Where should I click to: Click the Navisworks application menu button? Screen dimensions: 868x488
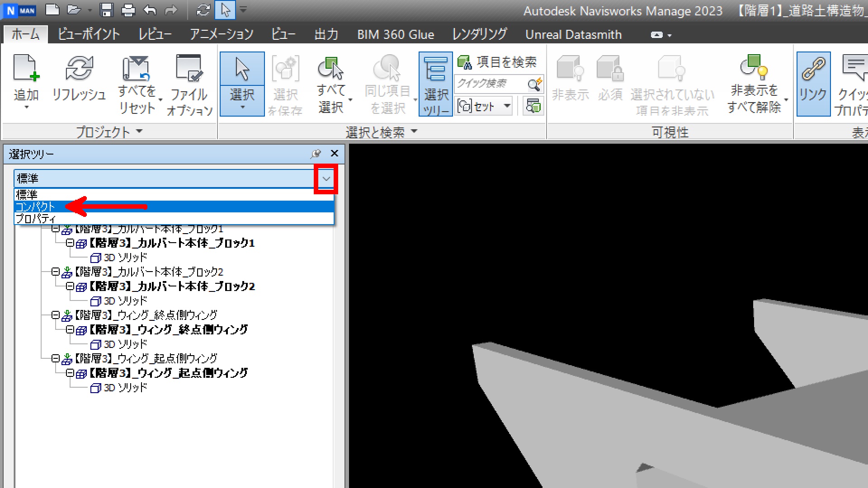pos(20,10)
